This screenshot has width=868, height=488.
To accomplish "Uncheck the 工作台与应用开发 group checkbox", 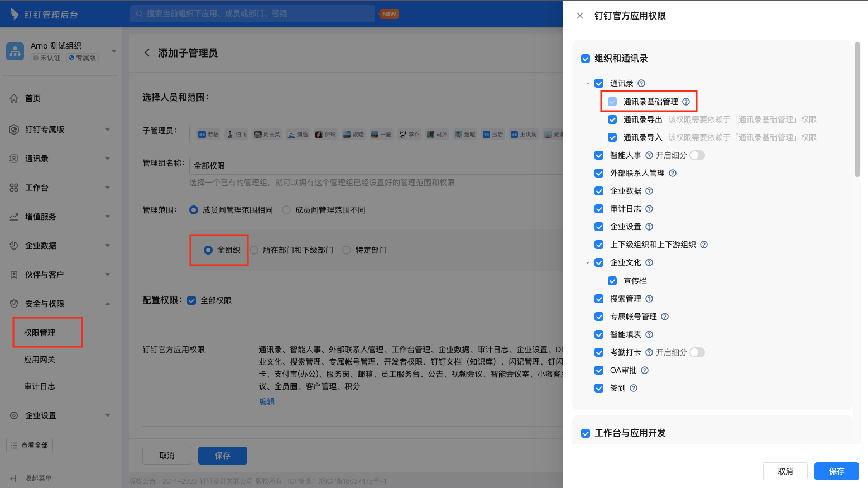I will click(x=586, y=433).
